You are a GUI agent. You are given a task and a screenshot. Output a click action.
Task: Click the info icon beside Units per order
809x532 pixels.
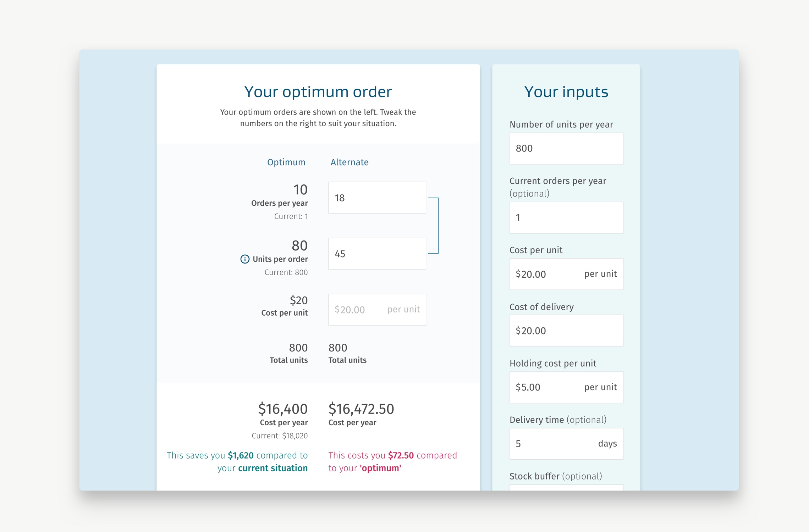pyautogui.click(x=245, y=259)
